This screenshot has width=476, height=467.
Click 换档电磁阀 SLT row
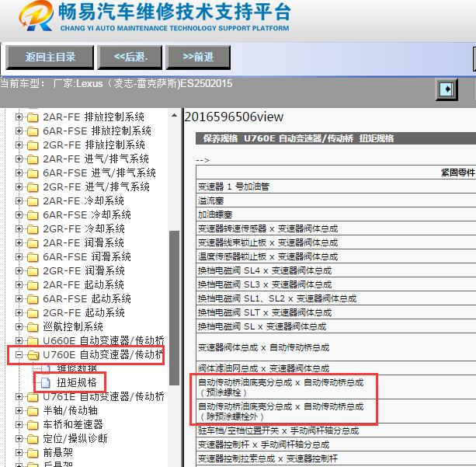click(x=336, y=312)
